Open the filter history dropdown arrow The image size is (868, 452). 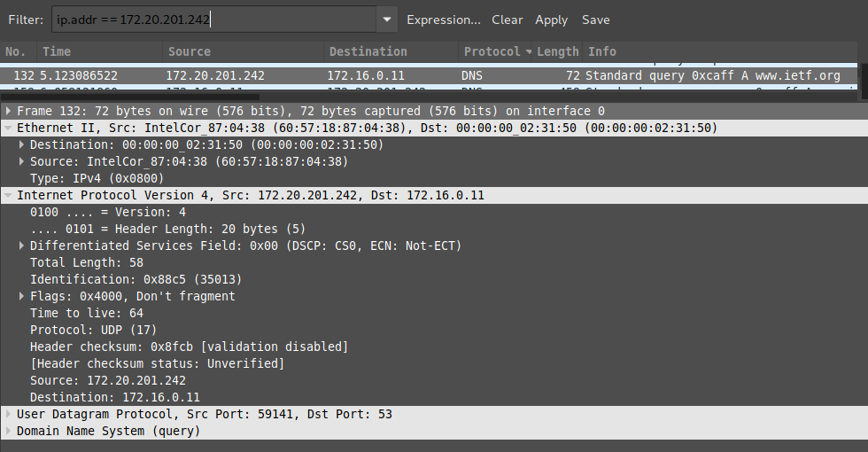[387, 19]
